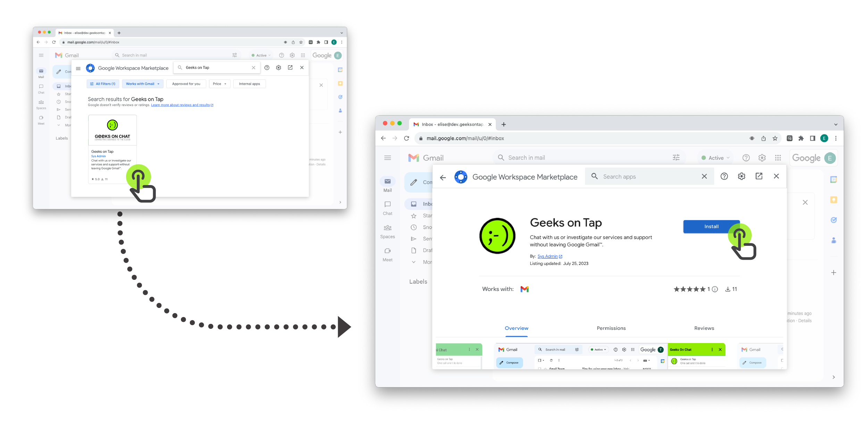Click Install button for Geeks on Tap
Viewport: 868px width, 434px height.
(x=711, y=226)
